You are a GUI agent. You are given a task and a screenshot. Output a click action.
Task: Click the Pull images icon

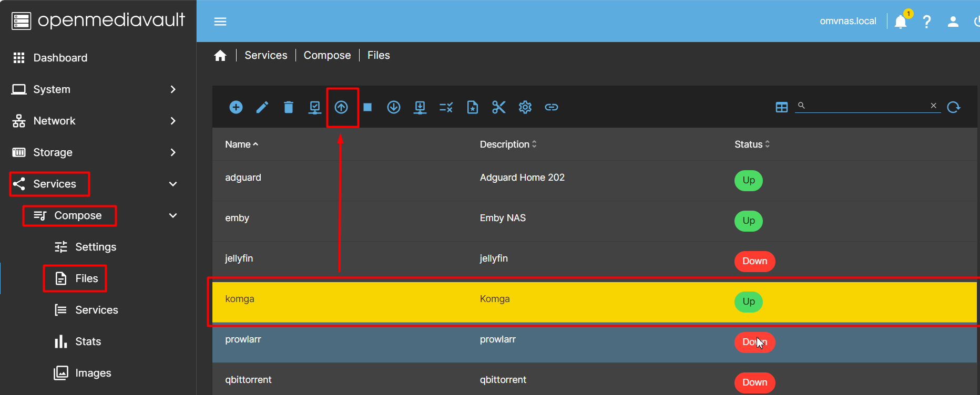420,107
